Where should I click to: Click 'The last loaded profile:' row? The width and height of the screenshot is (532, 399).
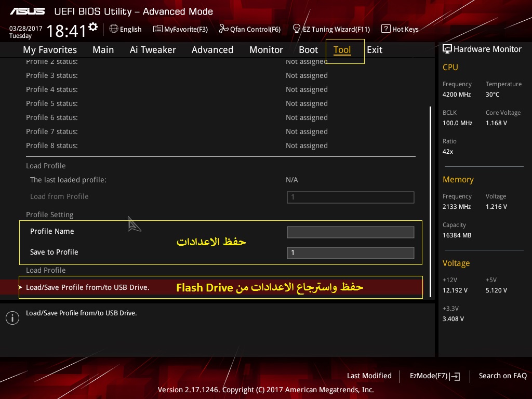[68, 180]
